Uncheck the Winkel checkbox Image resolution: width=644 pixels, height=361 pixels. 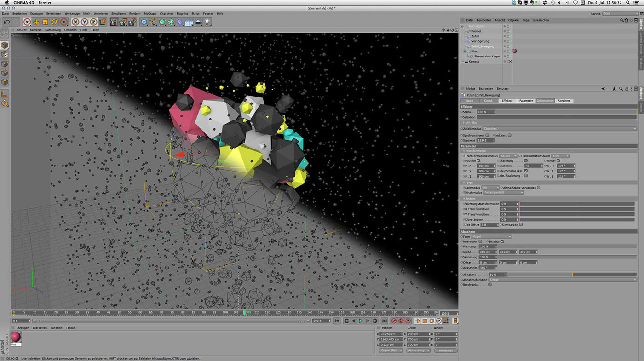[558, 160]
